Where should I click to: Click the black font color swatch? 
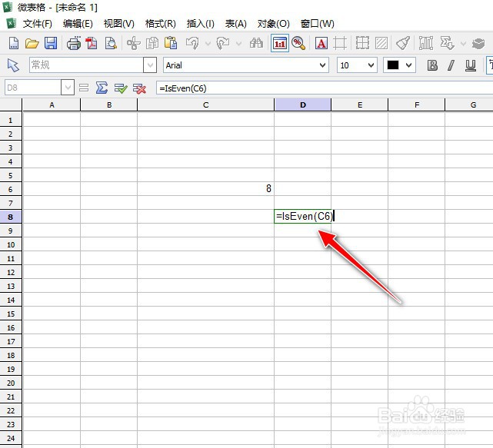pyautogui.click(x=393, y=65)
